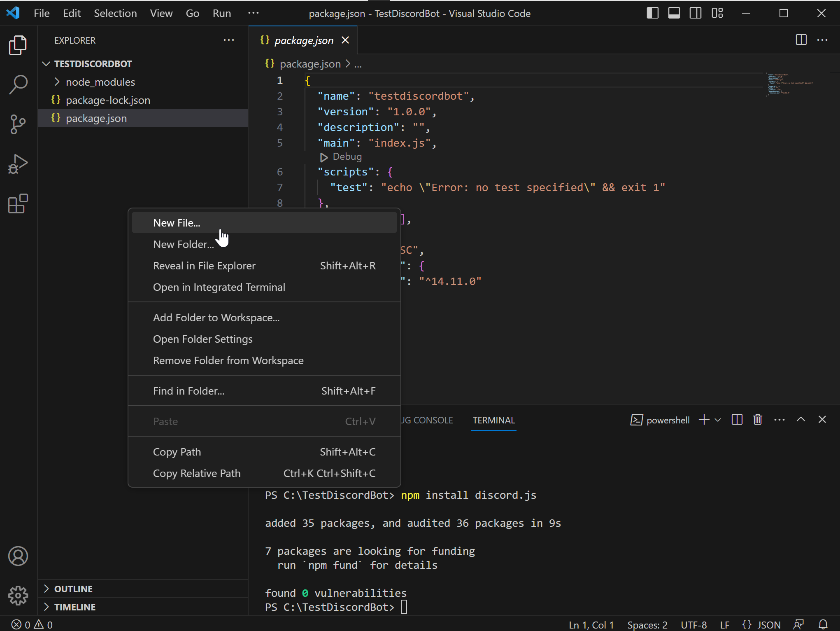840x631 pixels.
Task: Choose New File... from context menu
Action: (264, 223)
